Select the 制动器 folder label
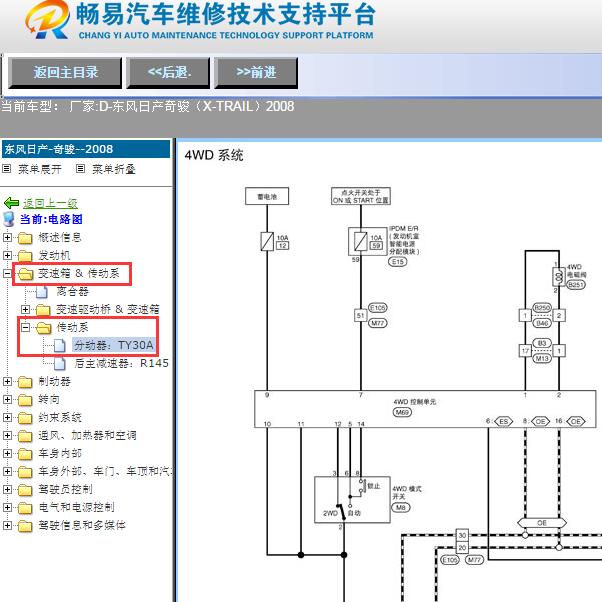602x602 pixels. 54,381
